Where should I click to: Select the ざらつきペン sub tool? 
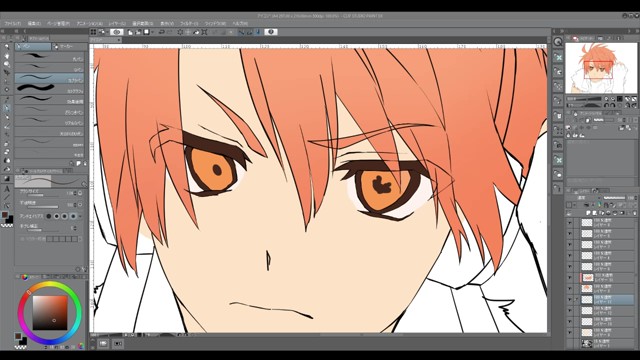click(x=49, y=109)
